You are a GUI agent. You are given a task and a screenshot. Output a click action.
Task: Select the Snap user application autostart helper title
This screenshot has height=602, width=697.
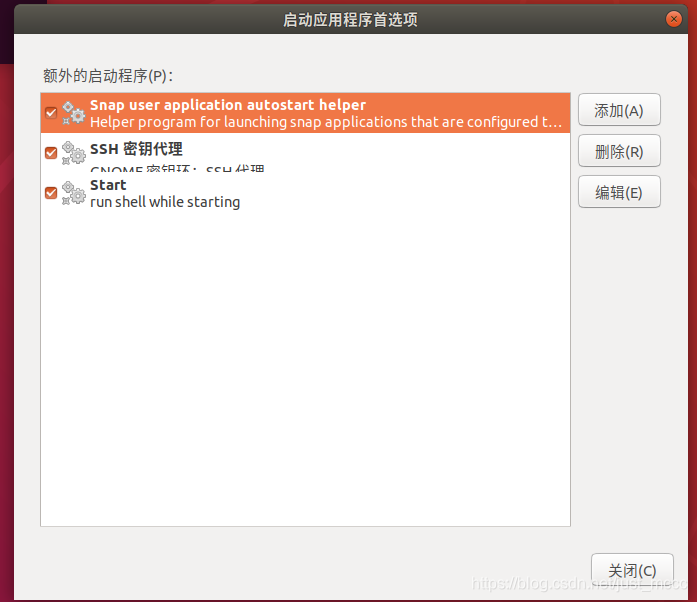[228, 105]
